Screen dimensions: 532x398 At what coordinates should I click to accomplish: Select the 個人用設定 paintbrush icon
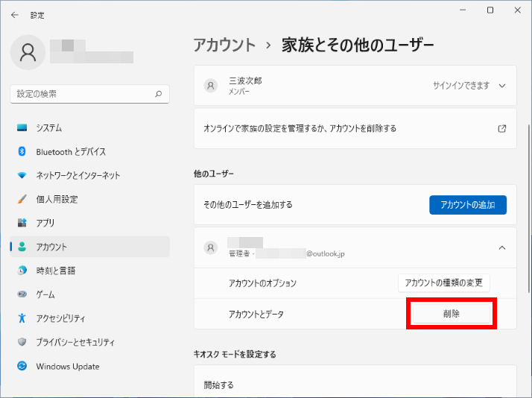pyautogui.click(x=22, y=199)
